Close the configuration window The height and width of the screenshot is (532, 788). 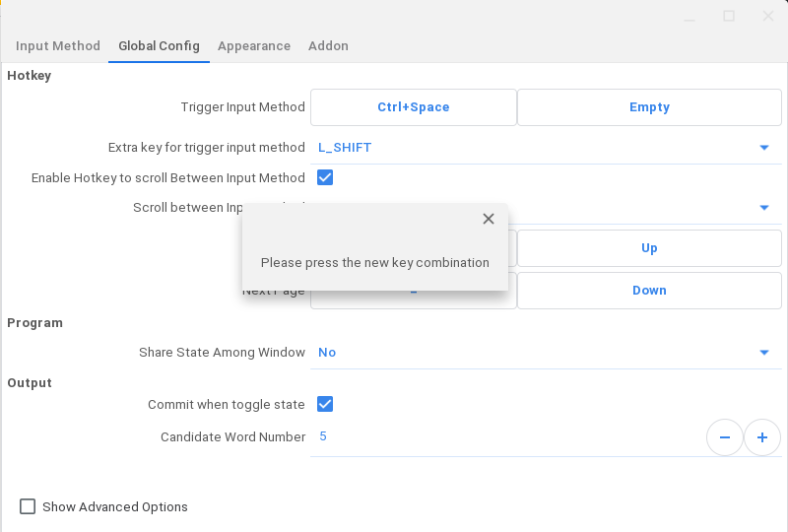pyautogui.click(x=768, y=16)
